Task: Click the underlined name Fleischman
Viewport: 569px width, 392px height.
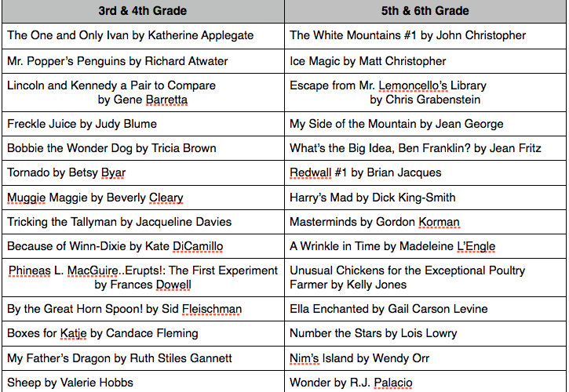Action: tap(212, 309)
